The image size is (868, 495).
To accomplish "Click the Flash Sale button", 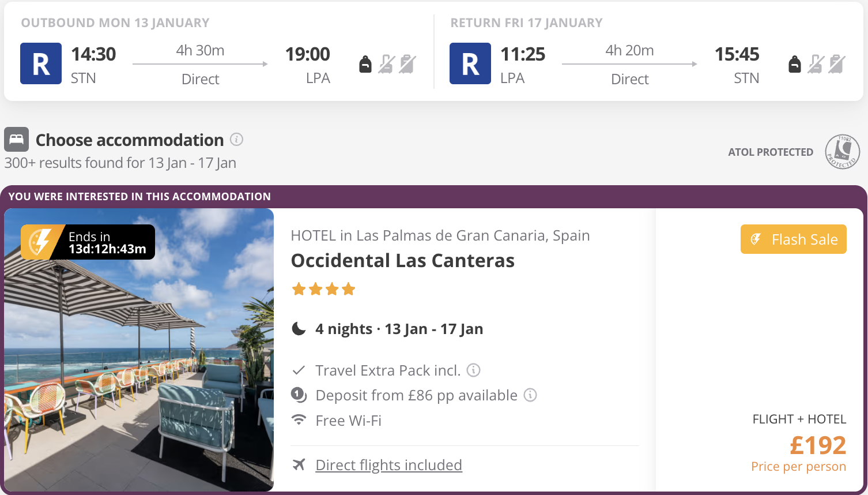I will [x=794, y=239].
